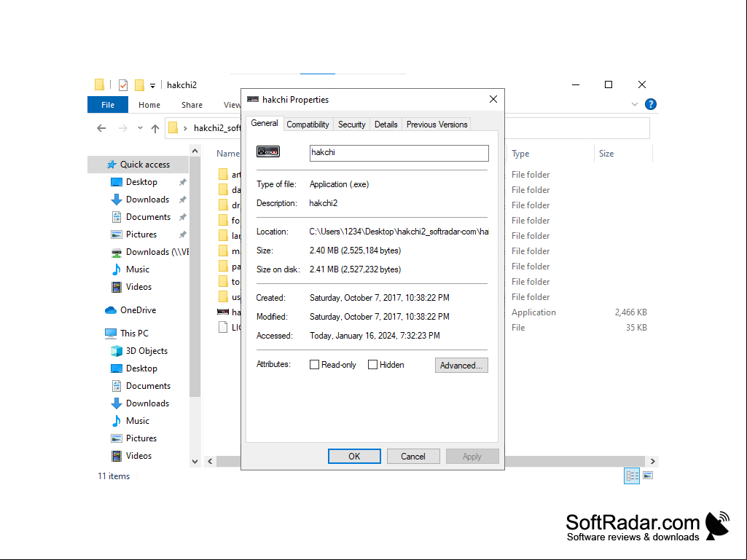
Task: Click the 3D Objects cube icon
Action: pyautogui.click(x=117, y=351)
